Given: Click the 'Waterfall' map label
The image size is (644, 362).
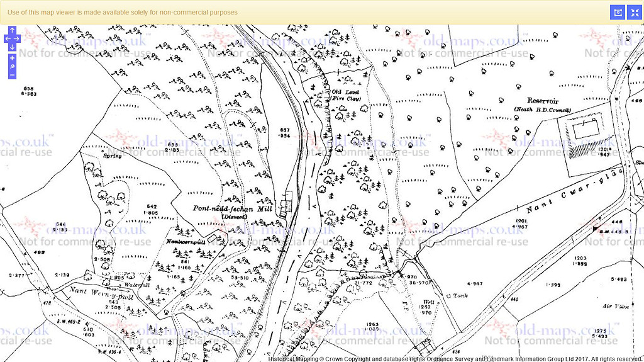Looking at the screenshot, I should tap(136, 285).
